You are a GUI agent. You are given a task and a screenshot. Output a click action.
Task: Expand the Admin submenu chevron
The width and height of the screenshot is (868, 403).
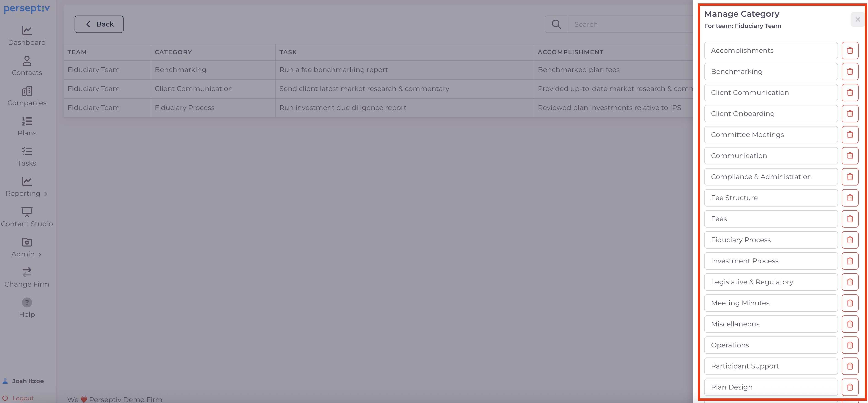coord(40,254)
